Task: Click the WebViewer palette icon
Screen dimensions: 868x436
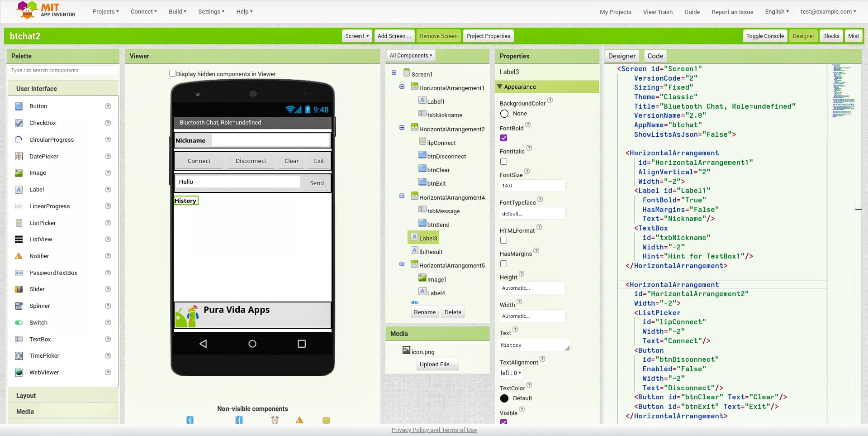Action: pos(19,373)
